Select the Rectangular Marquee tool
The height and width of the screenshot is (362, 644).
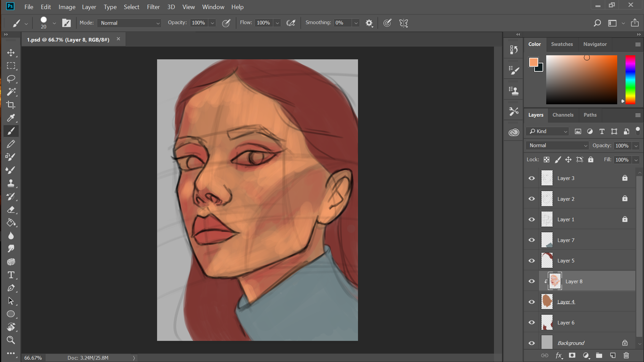(11, 66)
